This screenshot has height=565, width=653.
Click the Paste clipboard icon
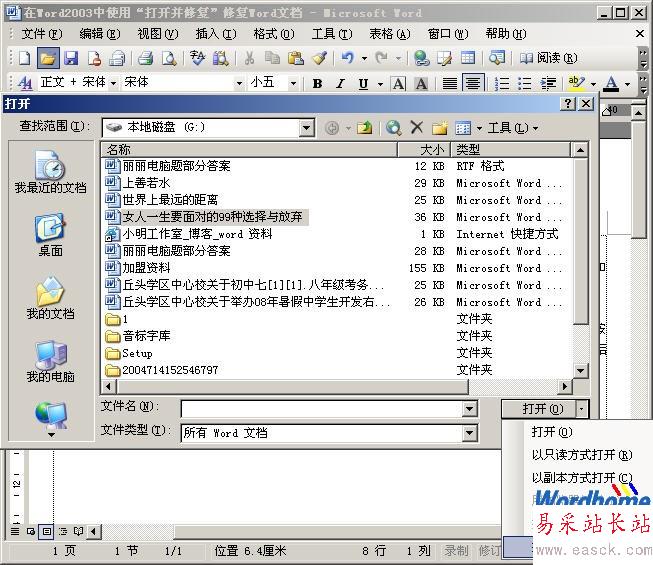point(296,58)
